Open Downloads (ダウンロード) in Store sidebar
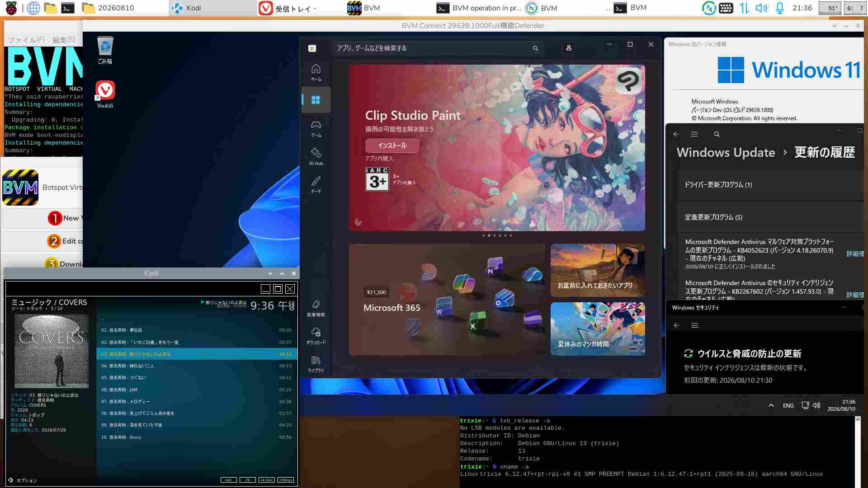The height and width of the screenshot is (488, 868). (x=316, y=336)
